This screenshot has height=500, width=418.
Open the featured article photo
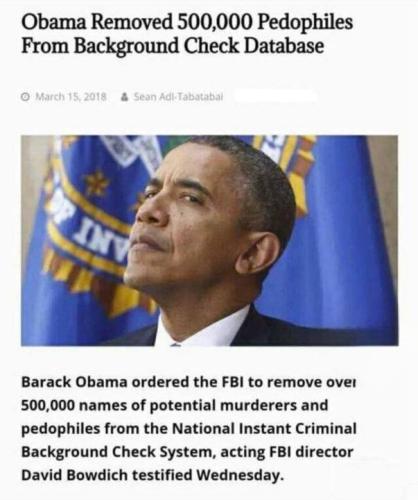(x=209, y=240)
